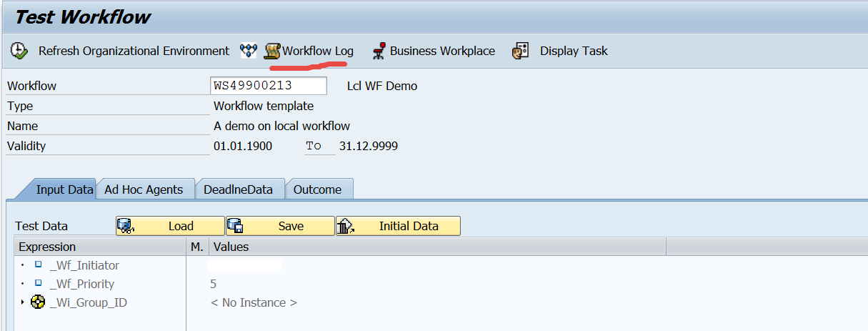Click the Load button's database icon
The image size is (868, 331).
(126, 226)
